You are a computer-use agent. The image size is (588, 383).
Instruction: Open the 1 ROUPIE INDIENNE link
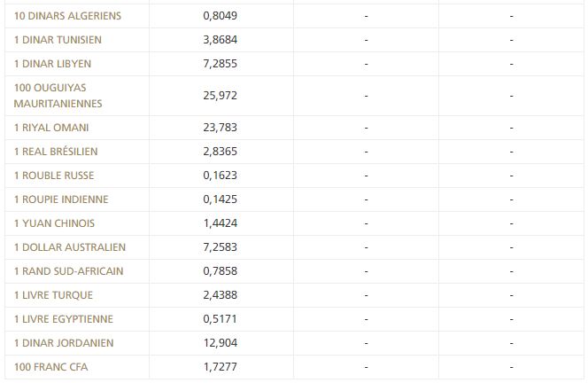pyautogui.click(x=61, y=199)
